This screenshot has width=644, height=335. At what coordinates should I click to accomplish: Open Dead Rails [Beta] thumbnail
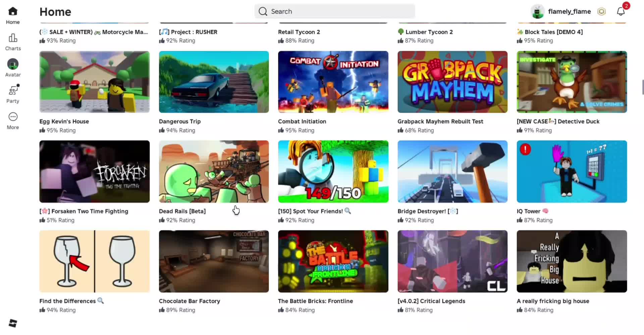214,172
